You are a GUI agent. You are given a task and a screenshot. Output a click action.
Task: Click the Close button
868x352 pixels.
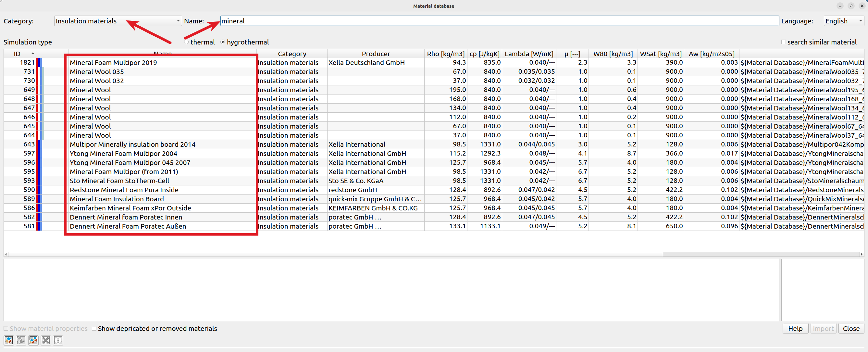click(851, 328)
